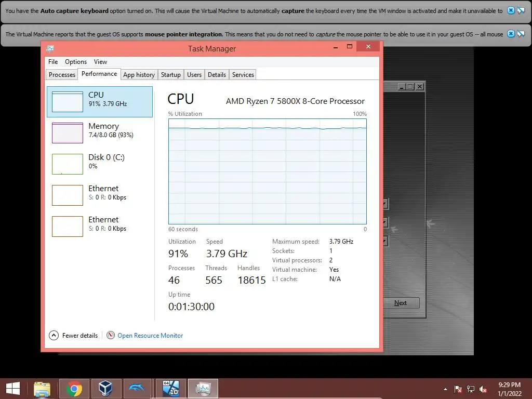Suppress Auto capture keyboard message permanently
532x399 pixels.
521,10
